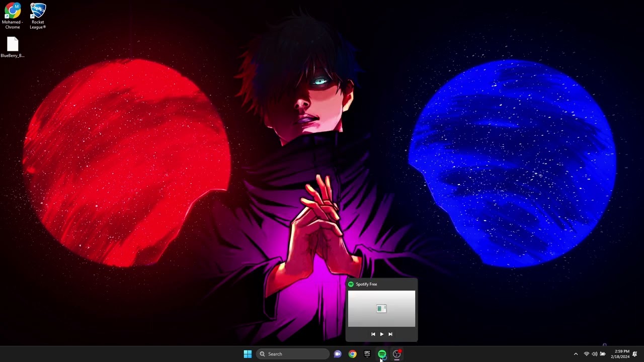Play music from Spotify preview
Viewport: 644px width, 362px height.
381,334
